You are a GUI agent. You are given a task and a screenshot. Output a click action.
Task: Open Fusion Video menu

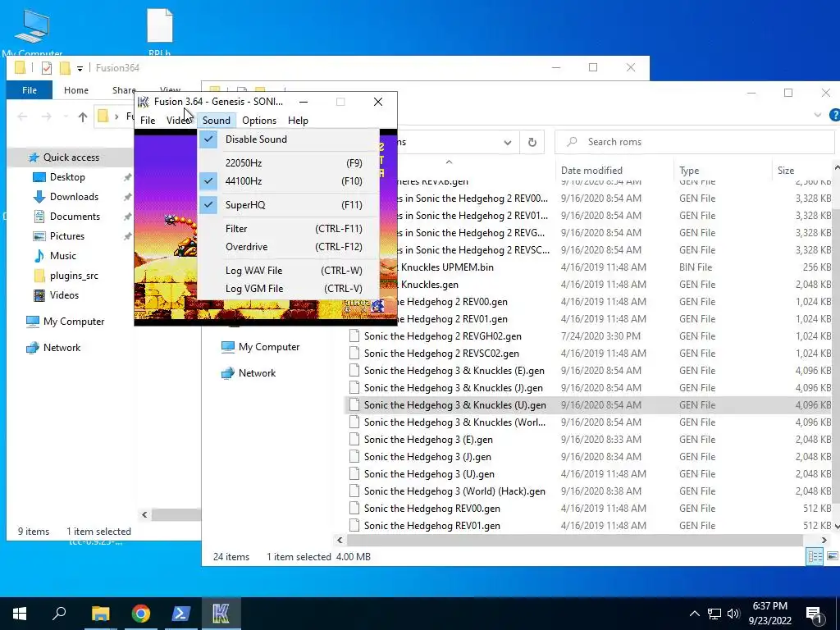(x=178, y=121)
